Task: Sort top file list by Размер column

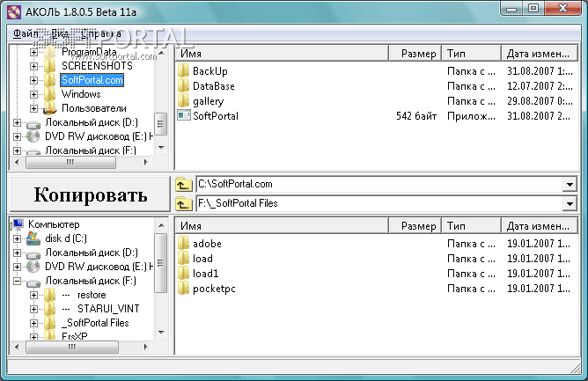Action: pyautogui.click(x=415, y=54)
